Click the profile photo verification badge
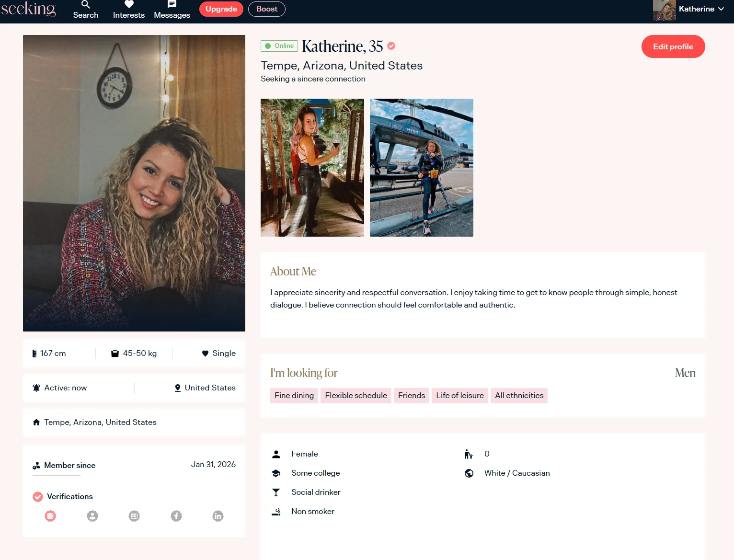The image size is (734, 560). pyautogui.click(x=92, y=516)
